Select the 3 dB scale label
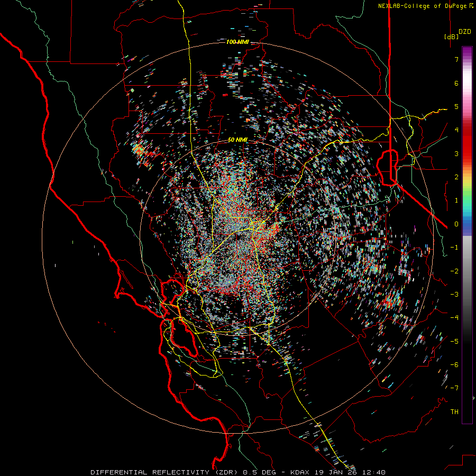Image resolution: width=476 pixels, height=476 pixels. pos(456,153)
